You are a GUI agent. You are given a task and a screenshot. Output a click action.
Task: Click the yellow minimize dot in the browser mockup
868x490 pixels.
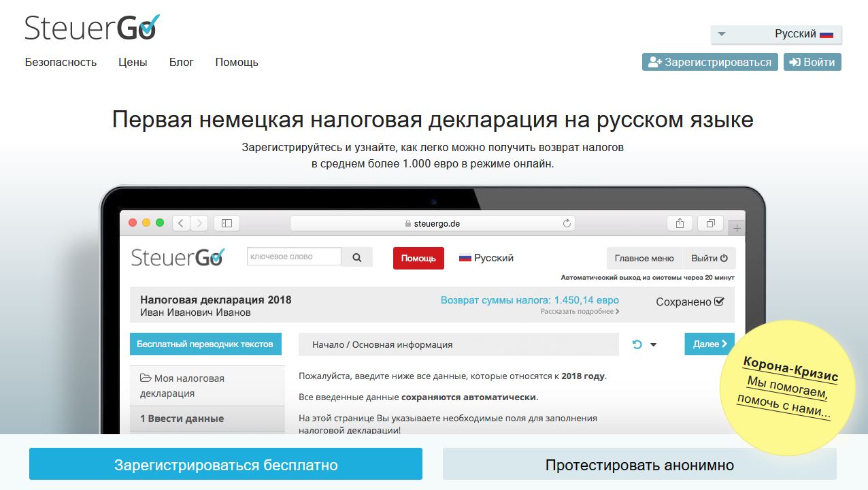click(x=146, y=223)
